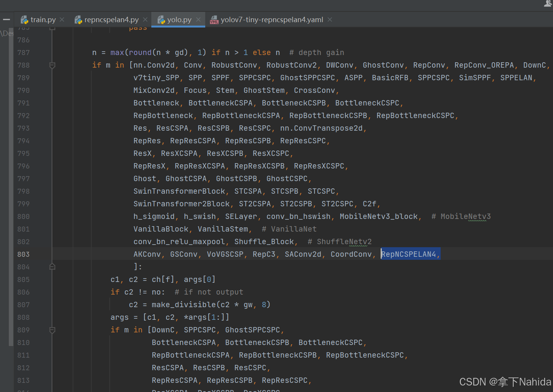
Task: Click C2f at end of line 799
Action: (370, 204)
